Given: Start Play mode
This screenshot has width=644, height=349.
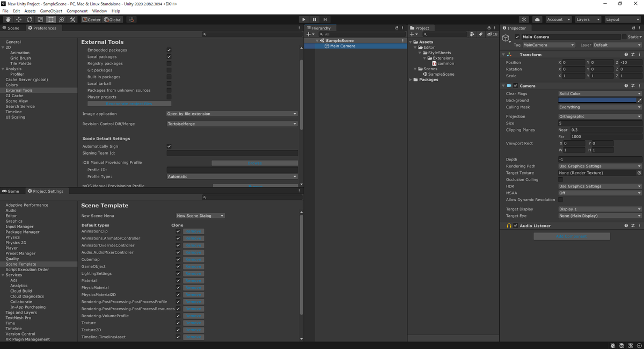Looking at the screenshot, I should [x=304, y=19].
